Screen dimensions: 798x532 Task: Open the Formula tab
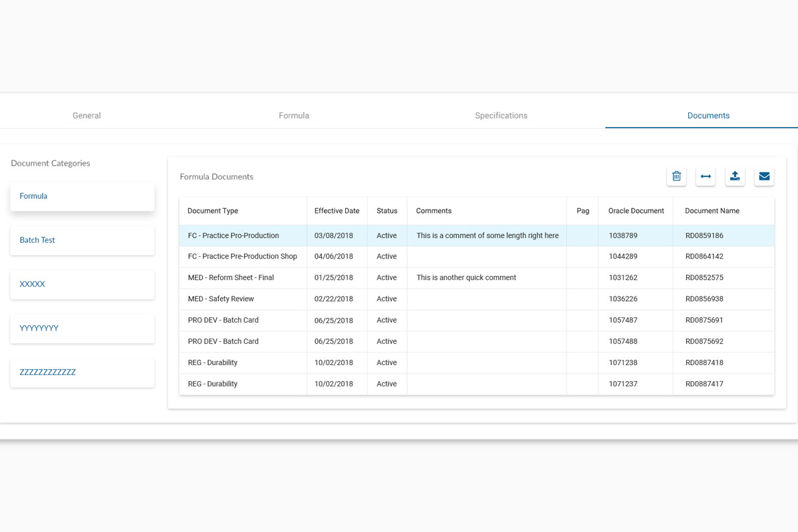pyautogui.click(x=294, y=116)
